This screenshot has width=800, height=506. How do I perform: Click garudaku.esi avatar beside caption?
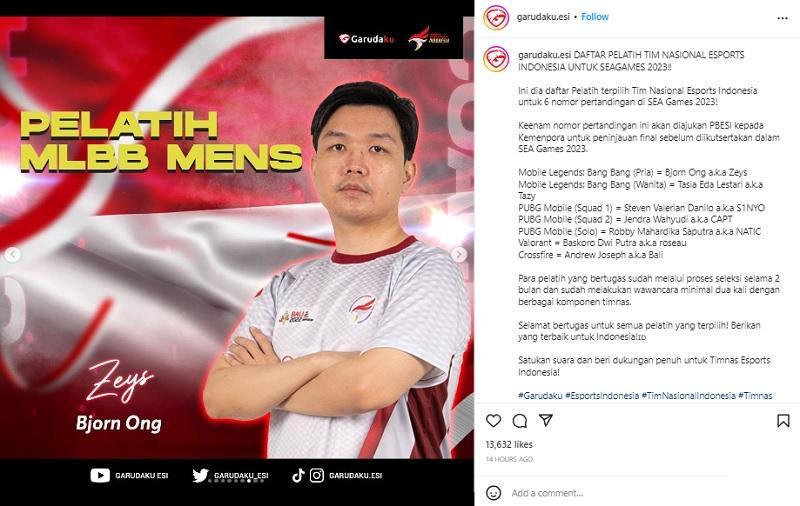[496, 59]
